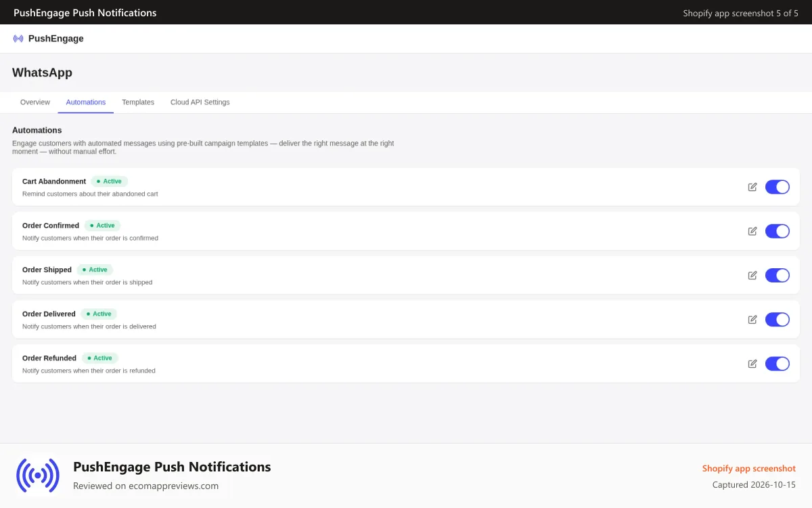
Task: Click the large PushEngage logo in footer
Action: [x=37, y=475]
